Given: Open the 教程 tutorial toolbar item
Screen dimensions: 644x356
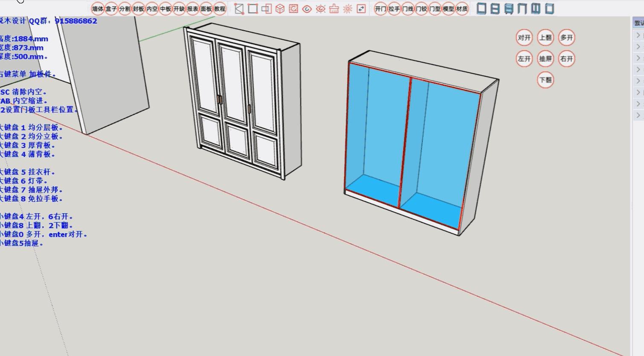Looking at the screenshot, I should click(x=220, y=9).
